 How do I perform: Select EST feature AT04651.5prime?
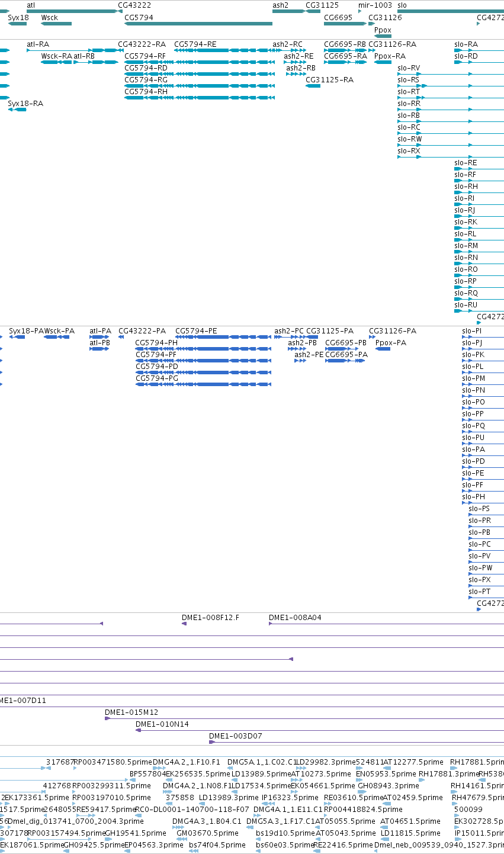click(410, 821)
